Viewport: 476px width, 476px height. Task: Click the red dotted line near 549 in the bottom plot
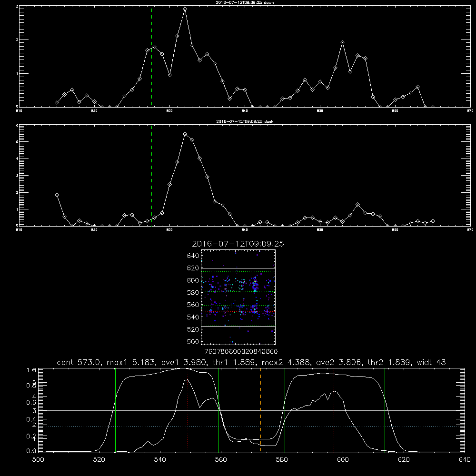pyautogui.click(x=188, y=410)
